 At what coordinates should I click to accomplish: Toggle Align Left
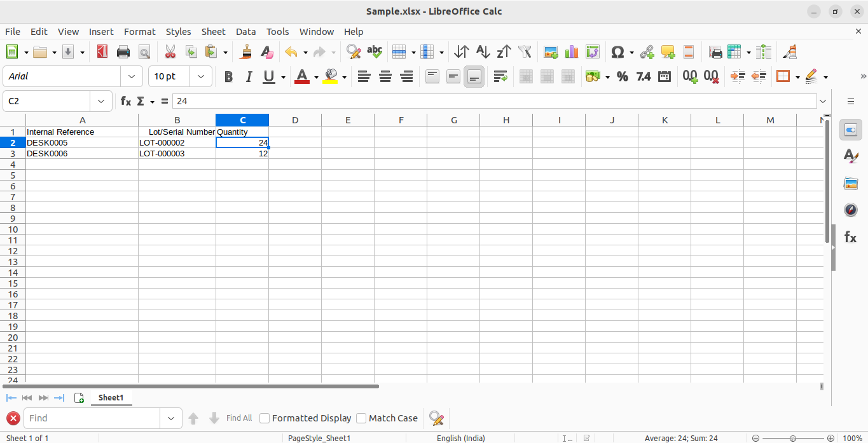[364, 76]
